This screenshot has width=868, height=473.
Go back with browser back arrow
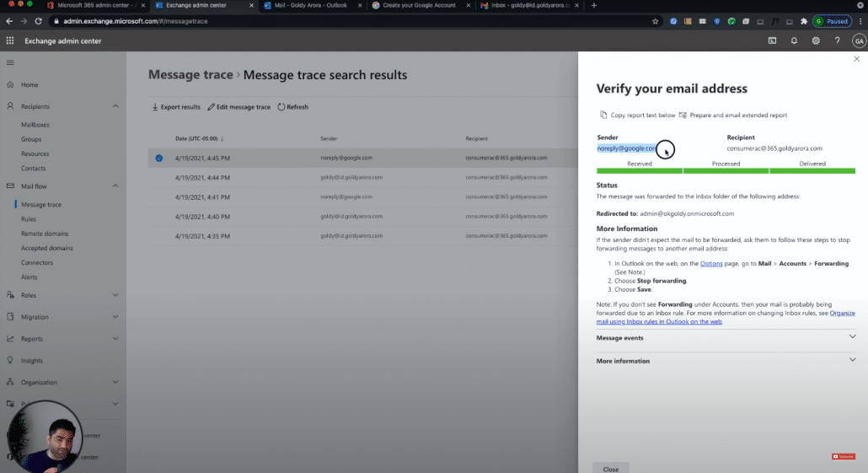[x=9, y=21]
